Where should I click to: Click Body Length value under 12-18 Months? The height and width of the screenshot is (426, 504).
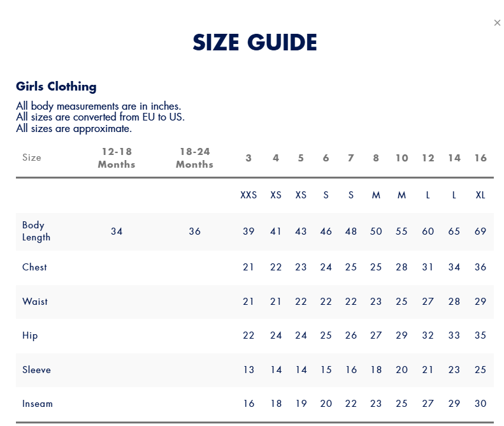(117, 231)
